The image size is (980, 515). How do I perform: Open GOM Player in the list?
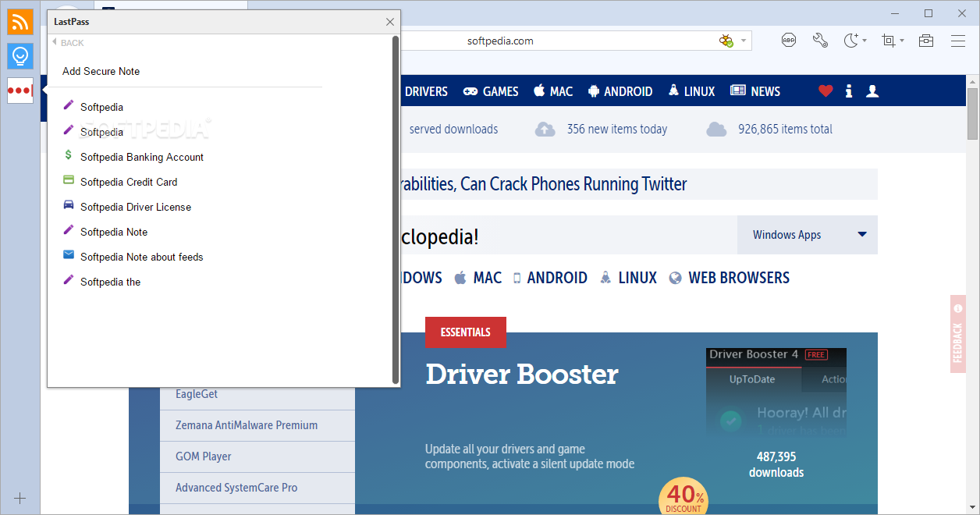point(204,456)
